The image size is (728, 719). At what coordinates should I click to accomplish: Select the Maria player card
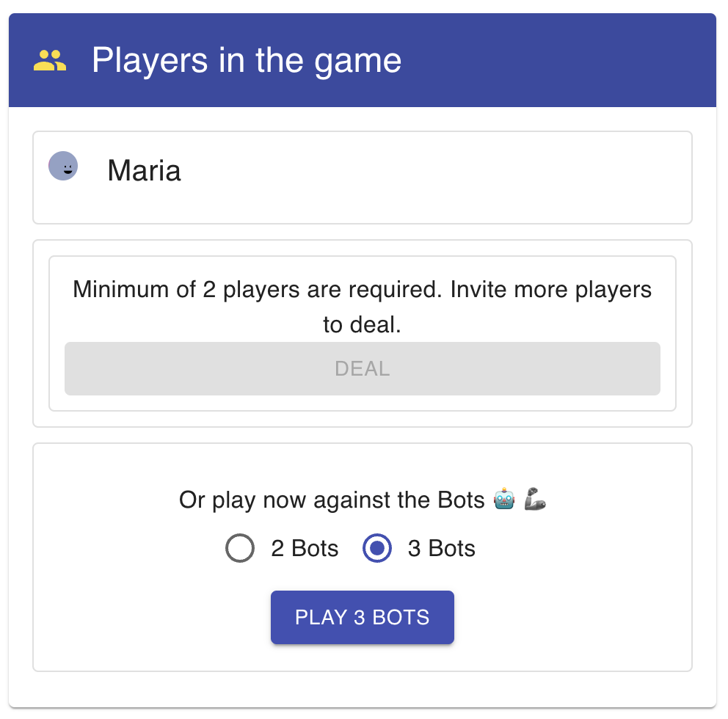[362, 178]
